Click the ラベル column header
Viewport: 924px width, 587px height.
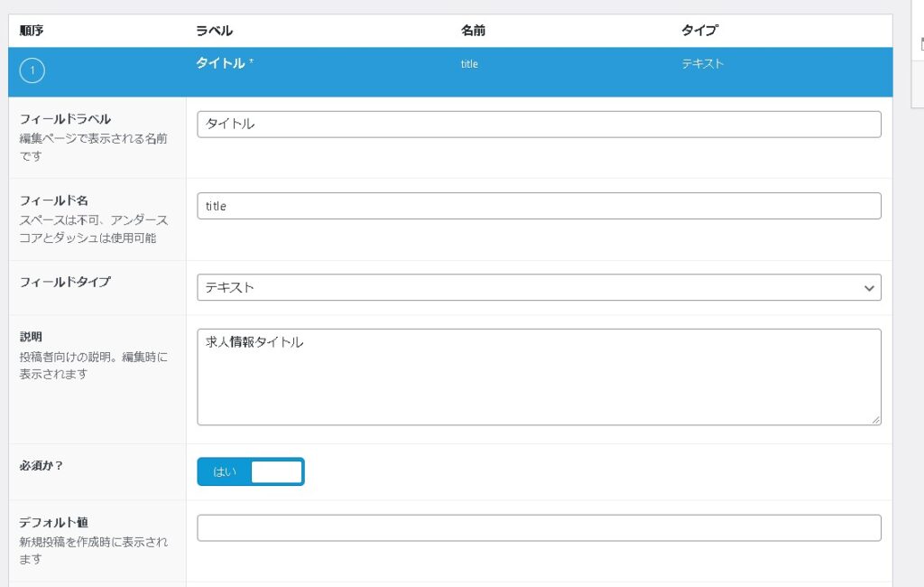coord(214,31)
